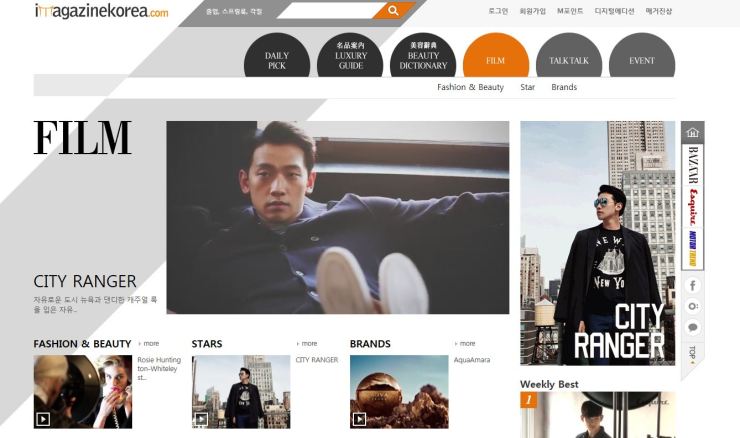
Task: Click the Facebook share icon
Action: point(692,286)
